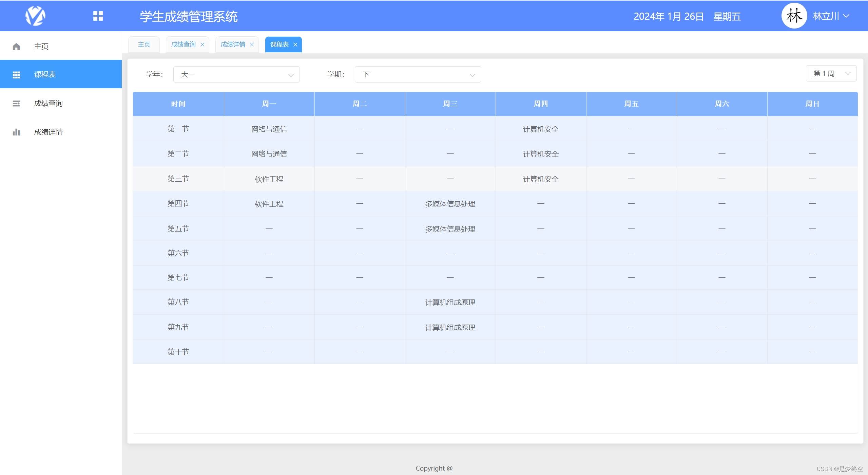Image resolution: width=868 pixels, height=475 pixels.
Task: Open the 学期 dropdown showing 下
Action: coord(418,74)
